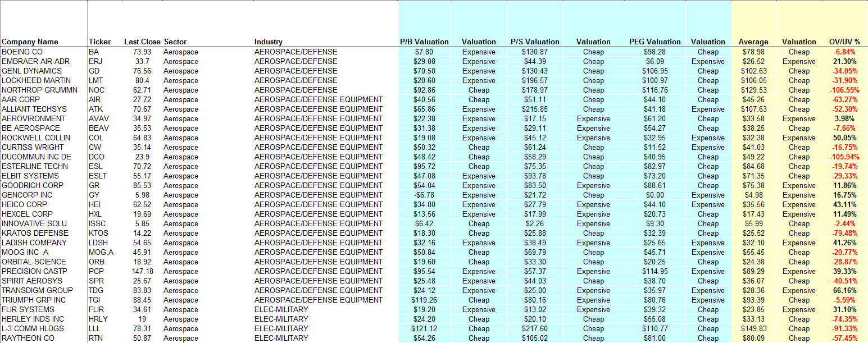Click the SPIRIT AEROSYS cell

tap(32, 281)
